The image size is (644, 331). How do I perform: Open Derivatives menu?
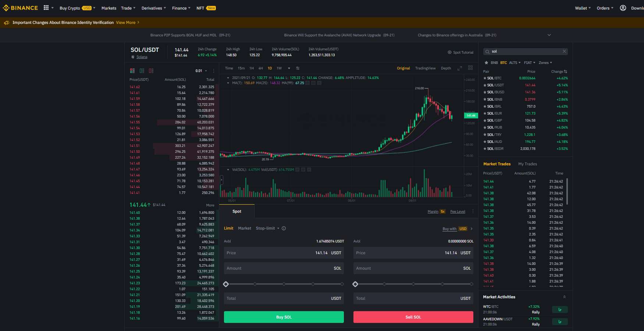154,8
